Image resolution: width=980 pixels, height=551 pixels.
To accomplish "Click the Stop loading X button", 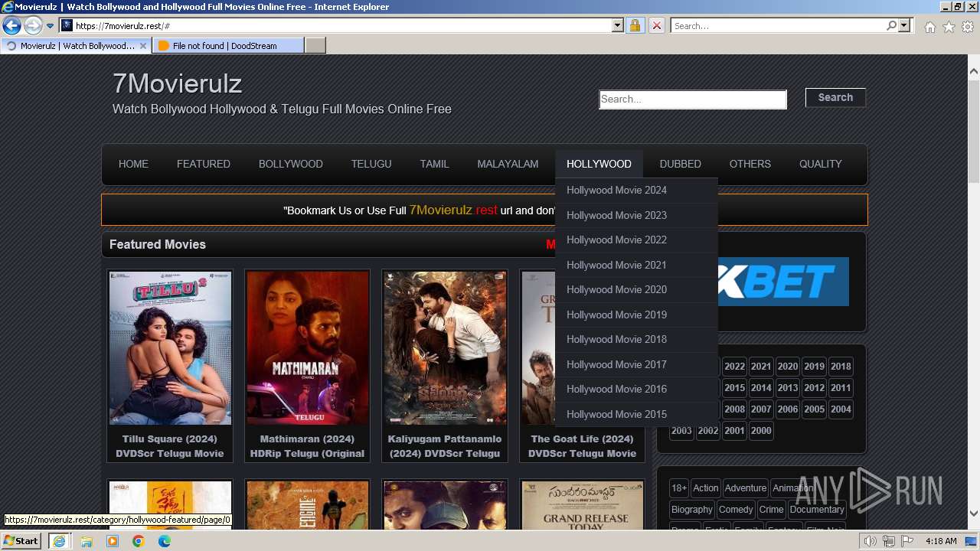I will pyautogui.click(x=656, y=25).
